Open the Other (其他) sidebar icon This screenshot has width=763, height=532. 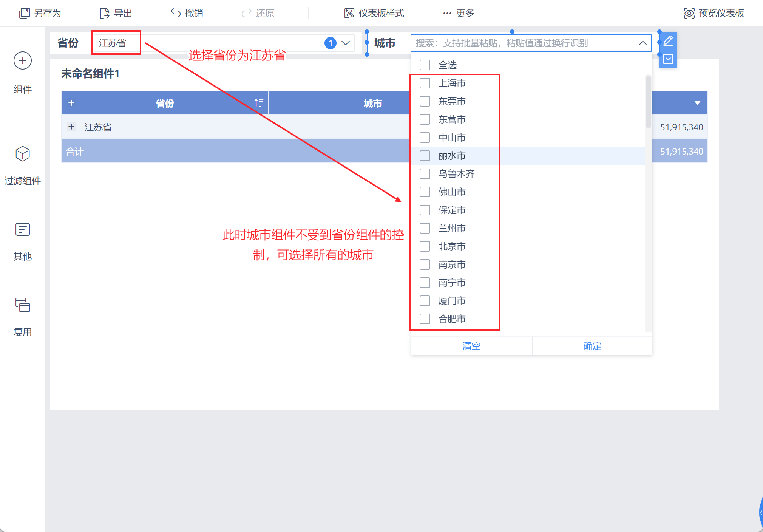[x=22, y=229]
